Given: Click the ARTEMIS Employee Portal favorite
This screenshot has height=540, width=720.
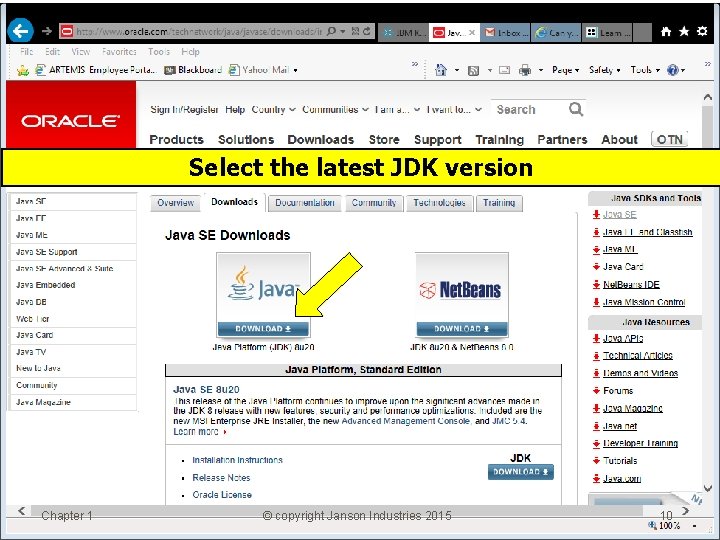Looking at the screenshot, I should pos(96,70).
